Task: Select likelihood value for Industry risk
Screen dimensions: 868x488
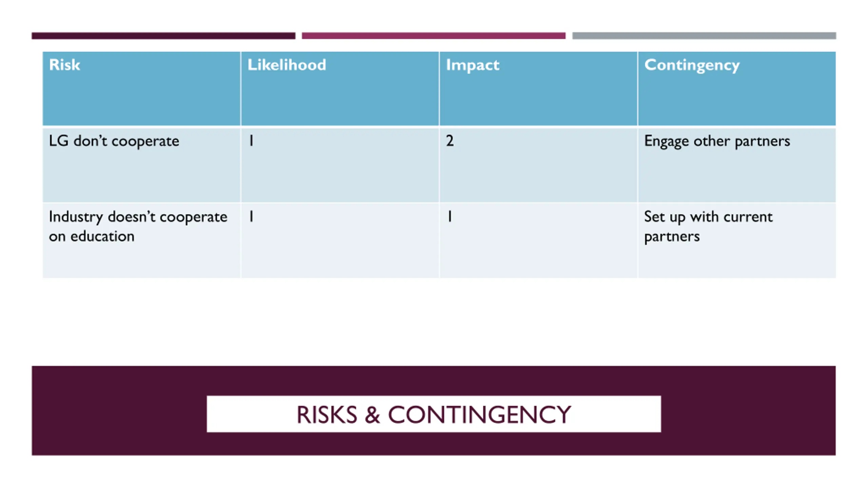Action: (340, 241)
